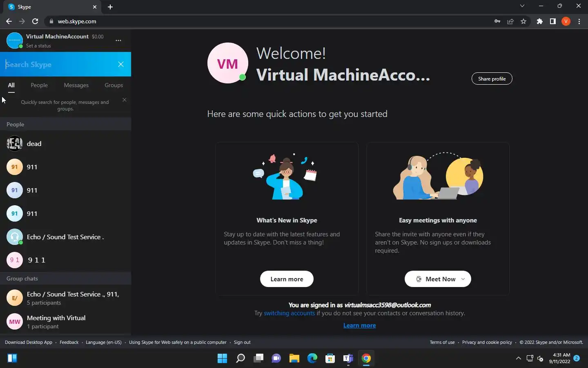588x368 pixels.
Task: Switch to Chrome on the taskbar
Action: (366, 358)
